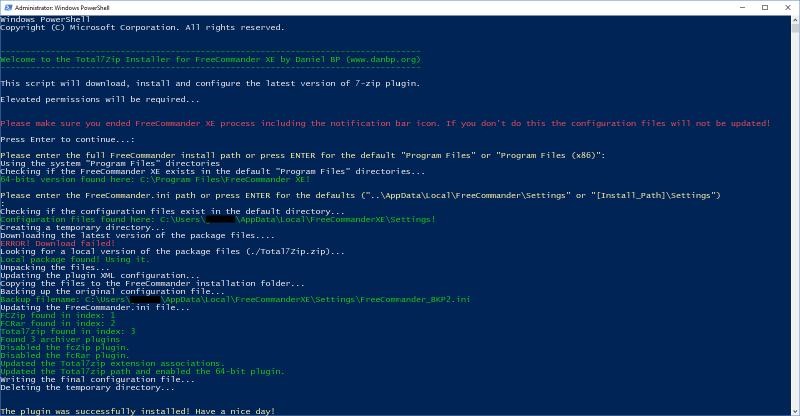Click 'Elevated permissions will be required...' line
Screen dimensions: 800x416
coord(100,100)
